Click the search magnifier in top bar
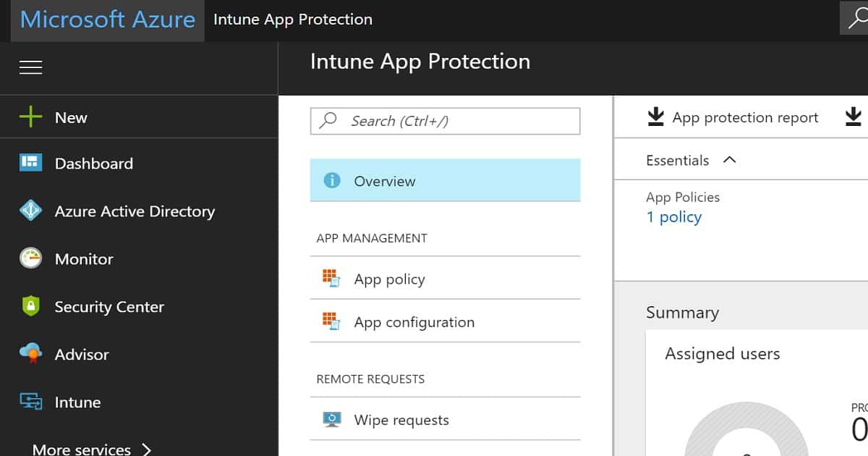The image size is (868, 456). [856, 18]
